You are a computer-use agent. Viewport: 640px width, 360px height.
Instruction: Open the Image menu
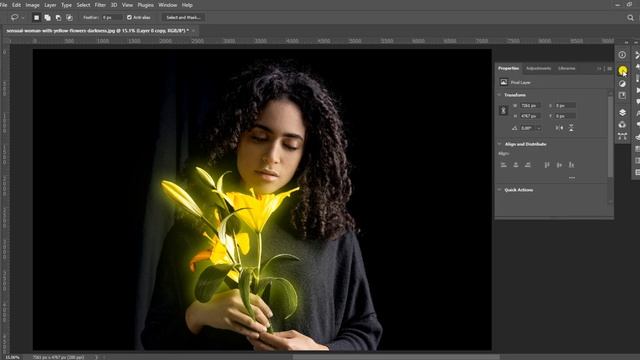[33, 5]
